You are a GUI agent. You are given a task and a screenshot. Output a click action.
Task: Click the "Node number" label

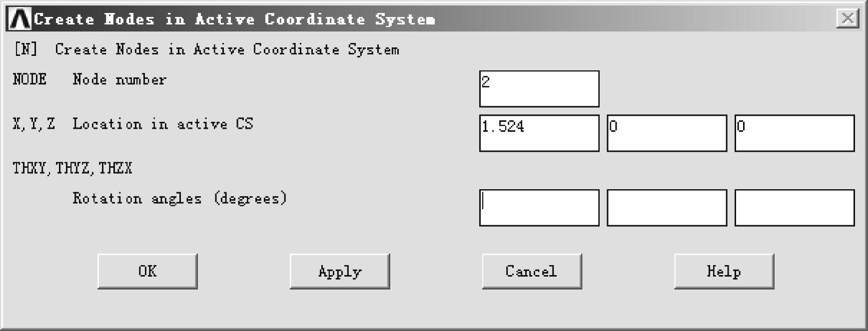tap(119, 79)
